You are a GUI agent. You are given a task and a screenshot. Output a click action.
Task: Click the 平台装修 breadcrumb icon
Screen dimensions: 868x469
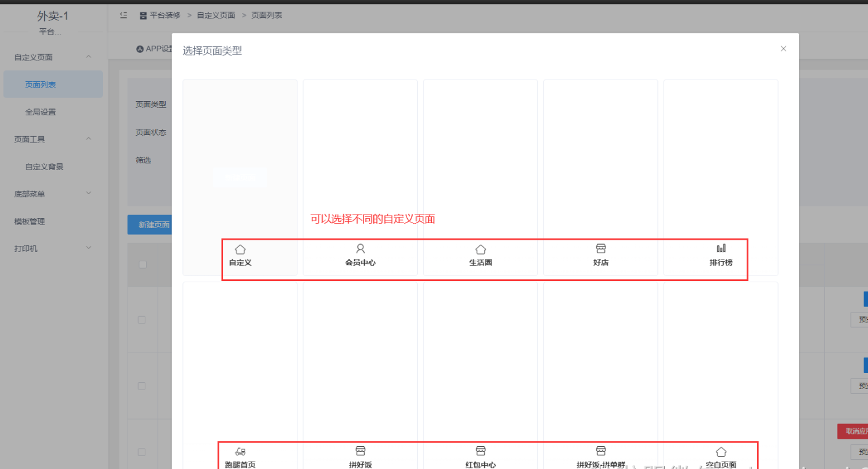tap(143, 15)
